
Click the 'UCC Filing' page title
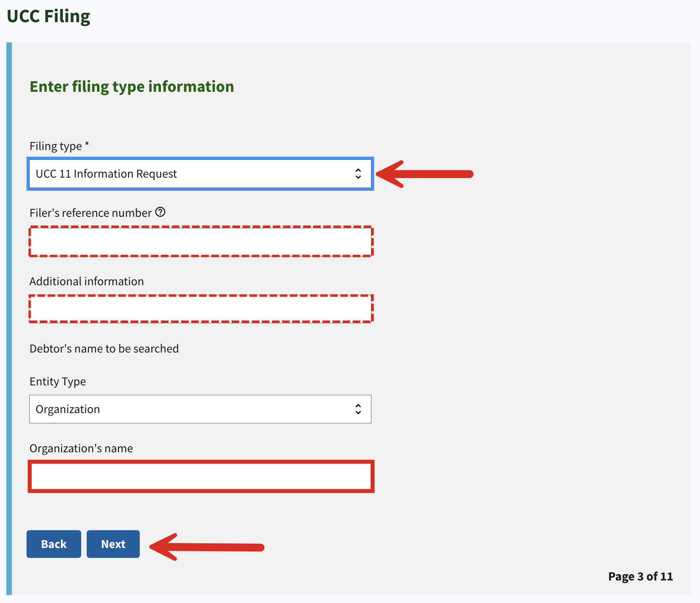point(48,16)
